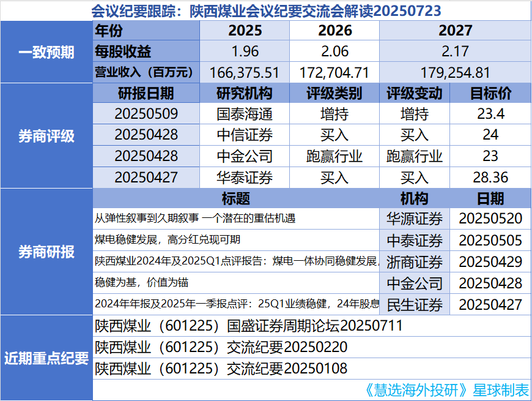Open the 国盛证券周期论坛20250711 minutes entry
The height and width of the screenshot is (401, 532).
click(312, 326)
